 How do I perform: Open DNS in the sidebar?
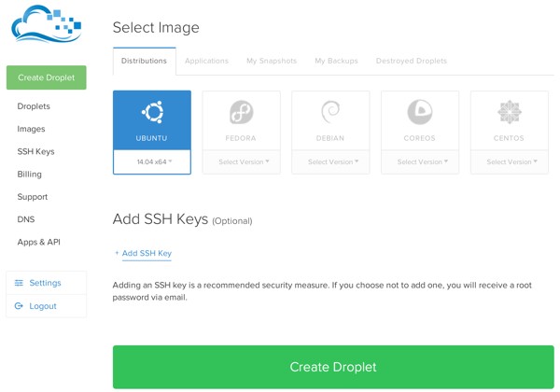pos(26,219)
